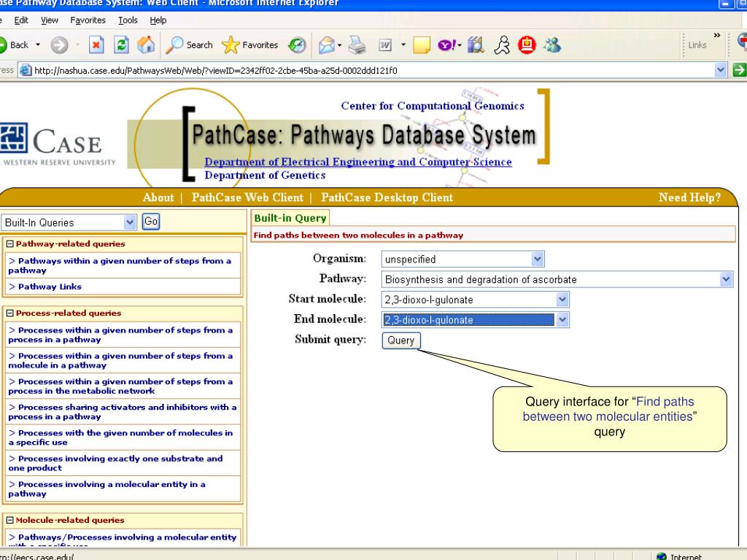Collapse Process-related queries section
This screenshot has height=560, width=747.
[9, 314]
